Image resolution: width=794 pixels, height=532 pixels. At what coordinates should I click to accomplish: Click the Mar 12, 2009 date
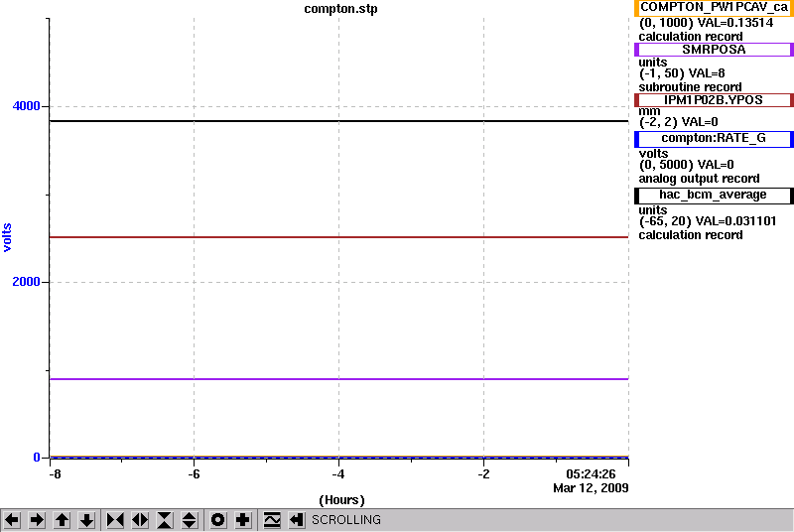point(591,488)
